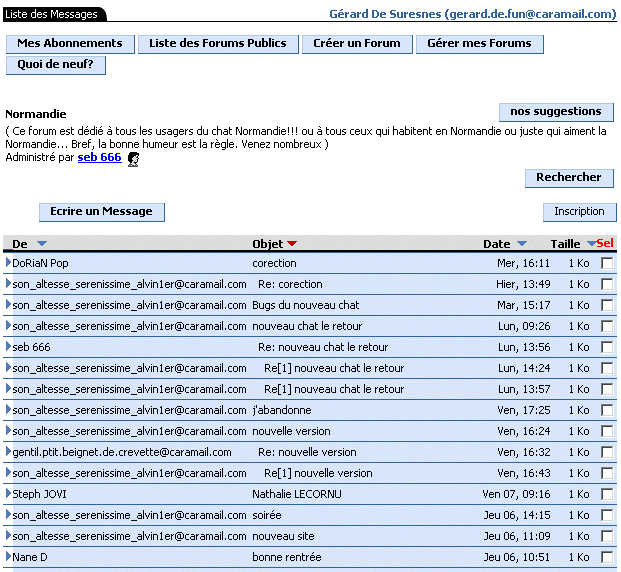Expand arrow for nouveau site row
The image size is (621, 572).
point(8,535)
